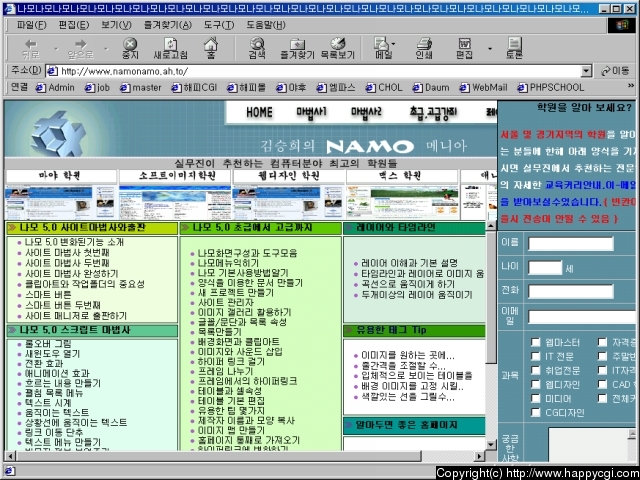Expand the links bar overflow chevron

click(x=631, y=86)
